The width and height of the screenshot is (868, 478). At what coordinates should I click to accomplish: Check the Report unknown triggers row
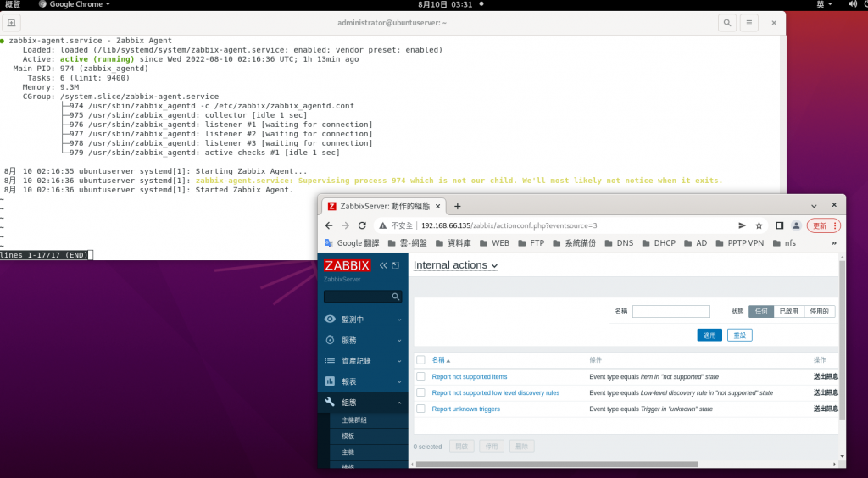click(x=420, y=409)
